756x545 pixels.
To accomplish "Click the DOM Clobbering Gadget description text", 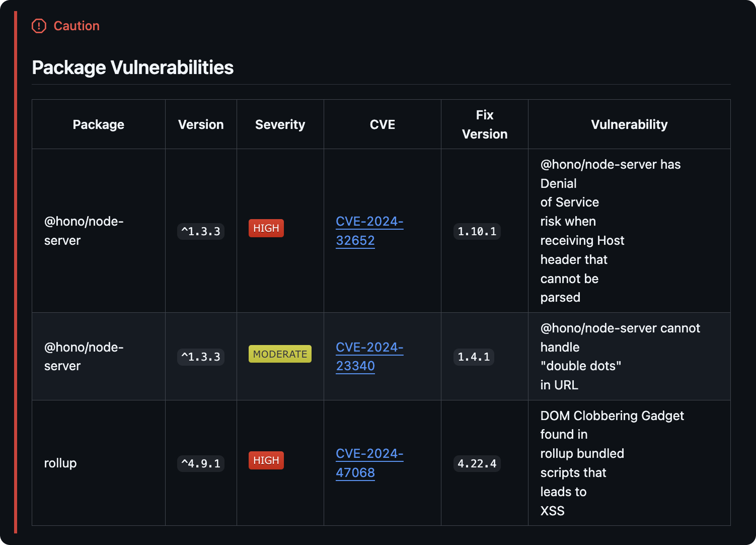I will point(612,416).
